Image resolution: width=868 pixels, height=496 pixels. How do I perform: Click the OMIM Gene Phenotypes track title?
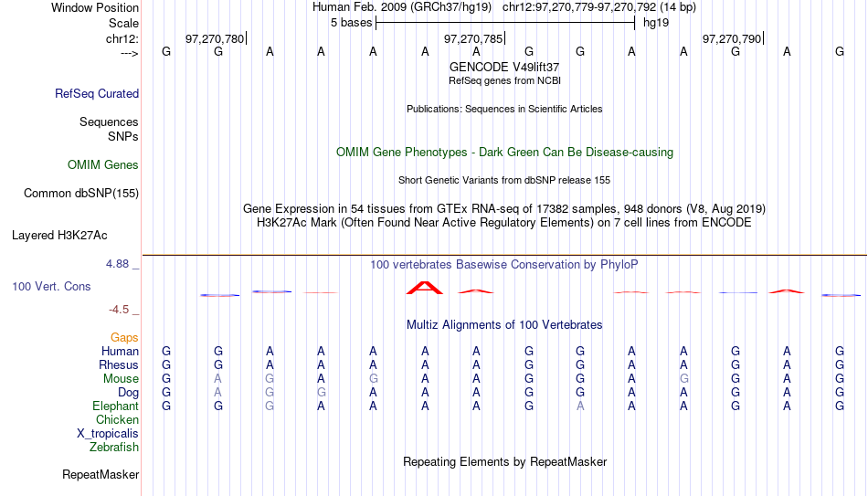[x=504, y=153]
